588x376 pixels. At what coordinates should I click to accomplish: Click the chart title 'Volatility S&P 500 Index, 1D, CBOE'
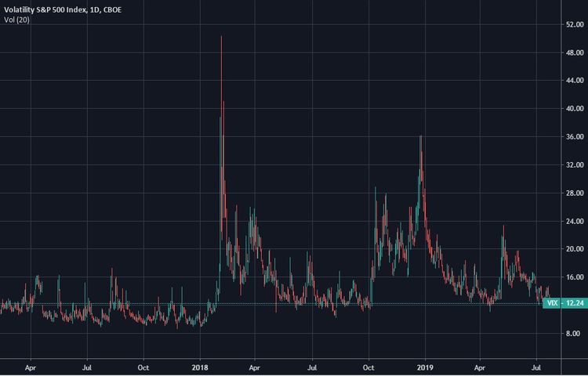(63, 9)
